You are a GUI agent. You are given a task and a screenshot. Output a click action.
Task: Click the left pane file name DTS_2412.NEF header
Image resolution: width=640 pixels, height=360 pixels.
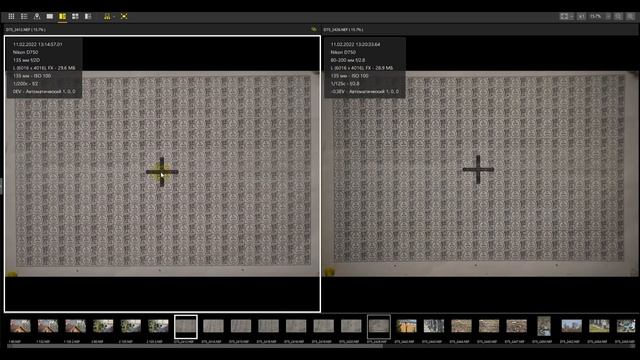25,30
